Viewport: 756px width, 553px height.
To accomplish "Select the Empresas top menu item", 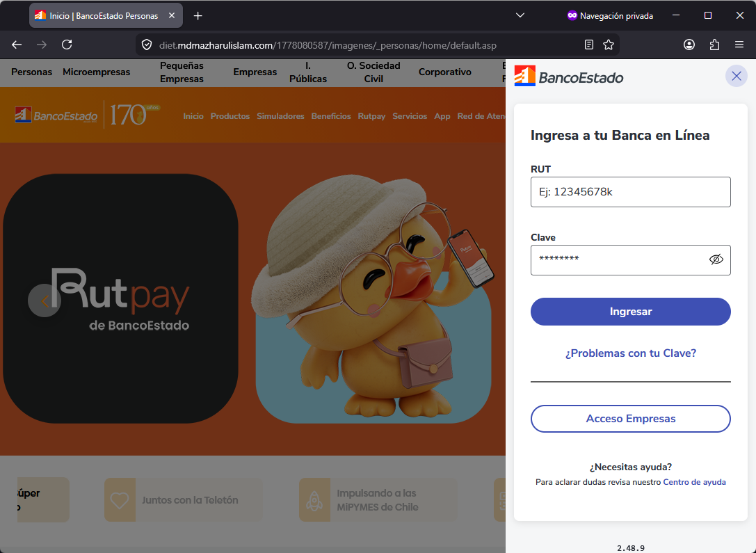I will coord(255,72).
